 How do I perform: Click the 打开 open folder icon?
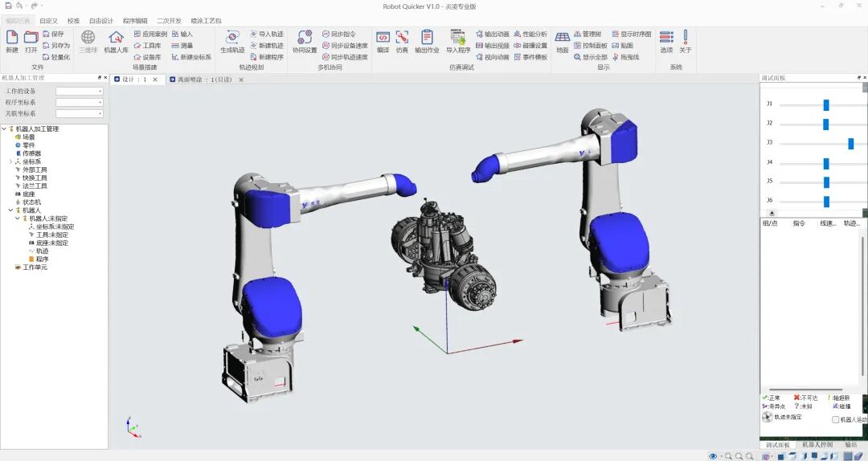[31, 37]
